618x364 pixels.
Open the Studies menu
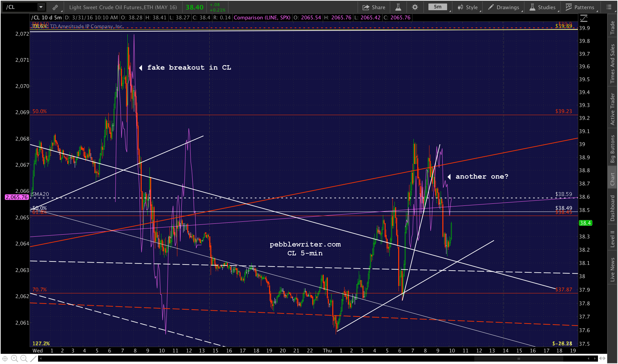[543, 7]
